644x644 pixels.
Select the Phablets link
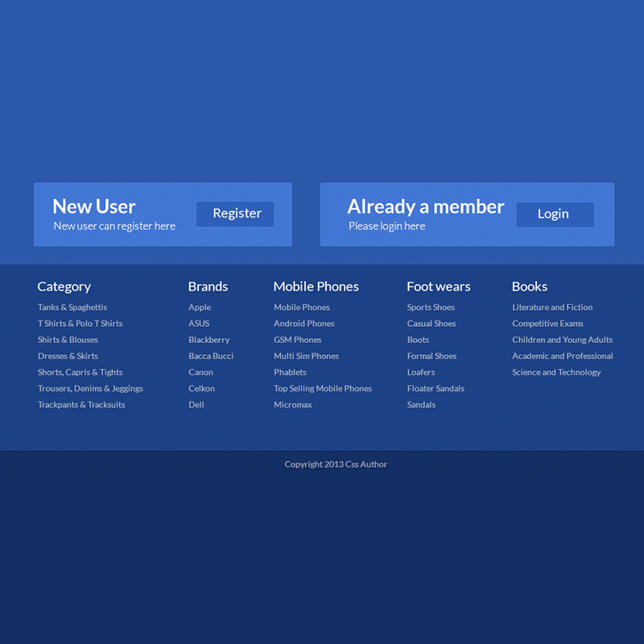289,372
